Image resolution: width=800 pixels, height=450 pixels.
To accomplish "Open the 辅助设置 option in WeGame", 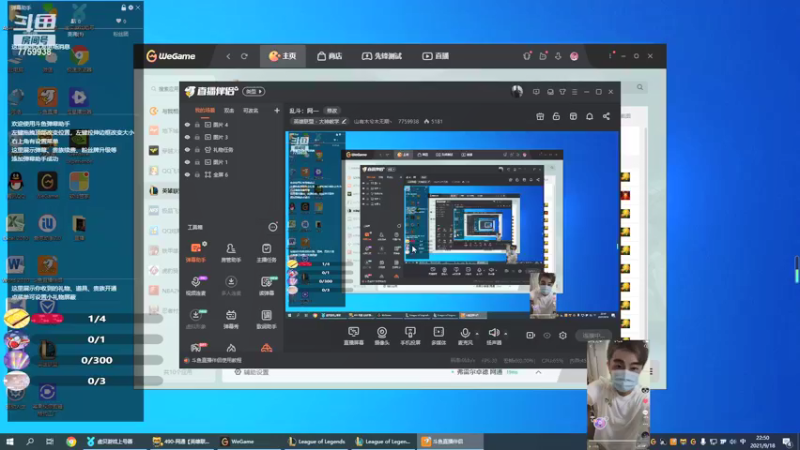I will coord(252,372).
